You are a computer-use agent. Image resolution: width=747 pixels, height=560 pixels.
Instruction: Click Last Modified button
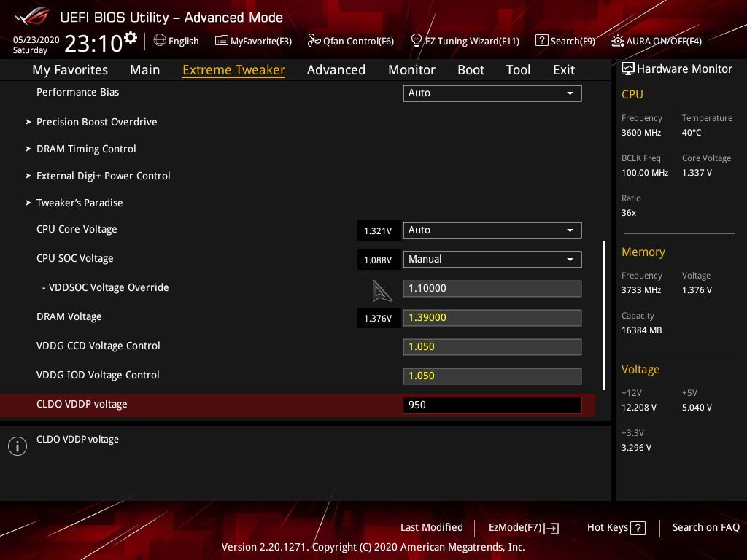432,527
